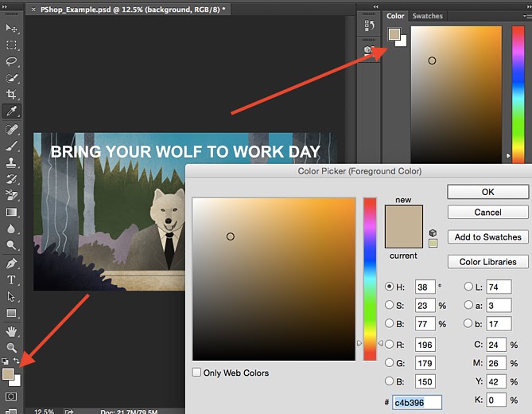Select the S saturation radio button

pyautogui.click(x=389, y=305)
